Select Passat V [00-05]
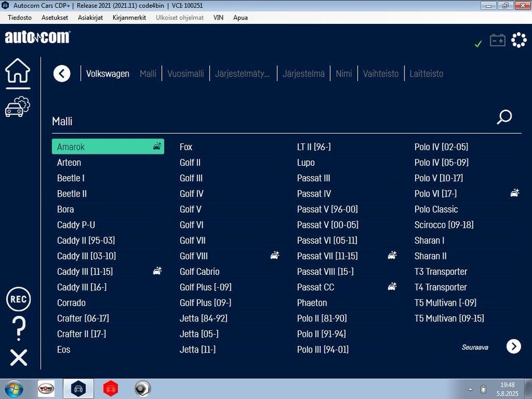 (328, 225)
